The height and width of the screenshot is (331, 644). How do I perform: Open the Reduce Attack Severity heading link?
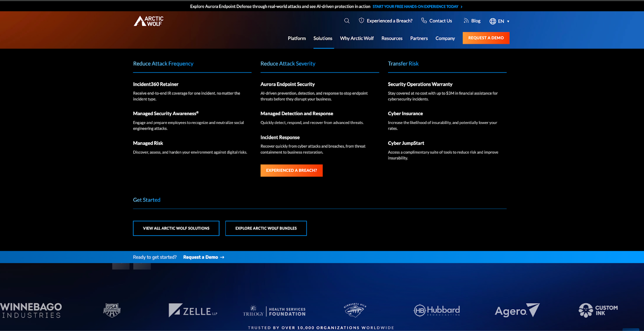pyautogui.click(x=288, y=64)
